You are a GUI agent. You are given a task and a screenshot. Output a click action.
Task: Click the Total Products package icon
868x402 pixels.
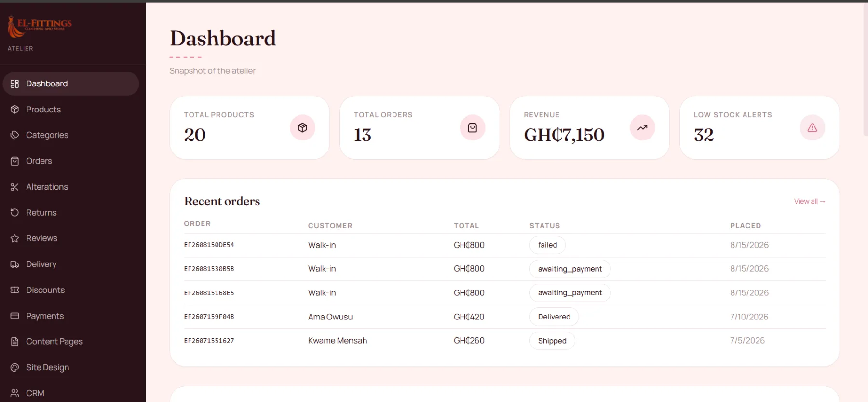302,128
